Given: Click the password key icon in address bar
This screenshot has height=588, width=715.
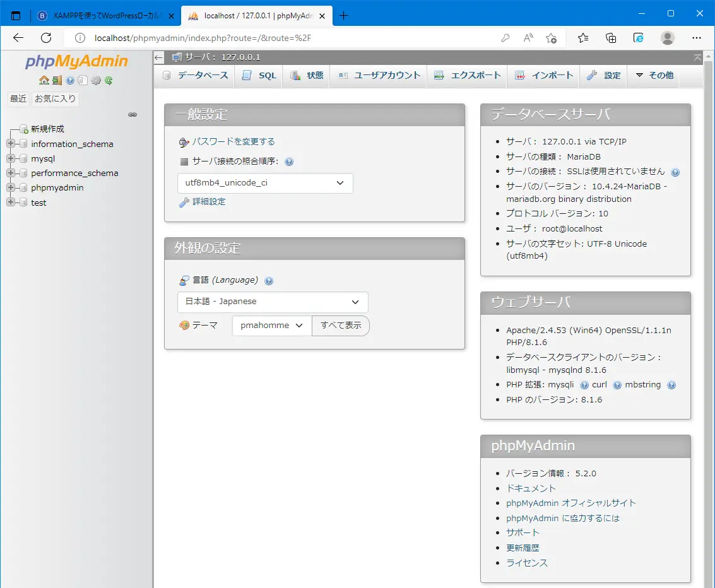Looking at the screenshot, I should 505,38.
